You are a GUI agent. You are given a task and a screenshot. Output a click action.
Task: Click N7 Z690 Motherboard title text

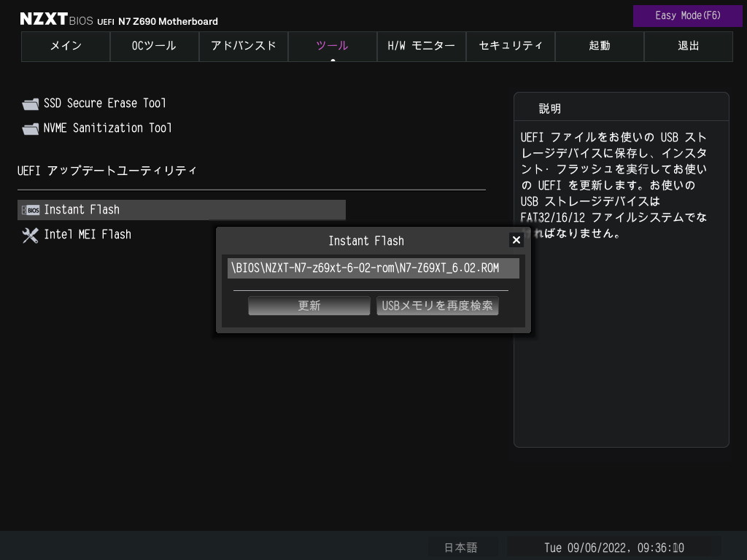click(x=168, y=21)
